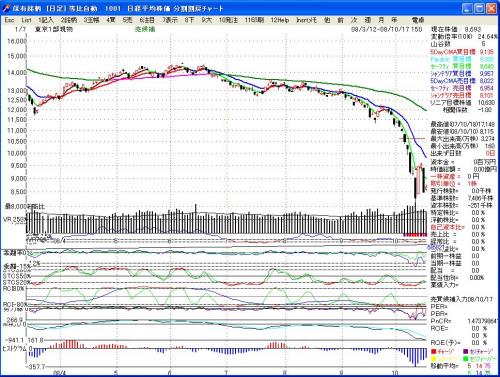Screen dimensions: 500x377
Task: Click the green legend color swatch
Action: (x=466, y=359)
